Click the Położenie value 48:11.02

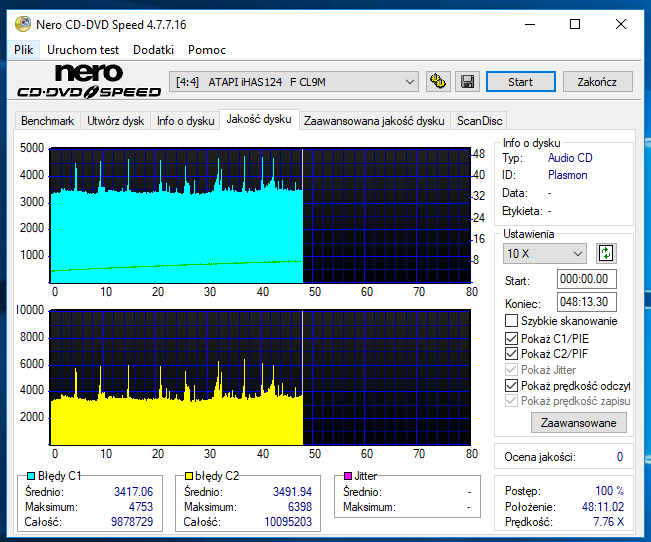coord(603,507)
